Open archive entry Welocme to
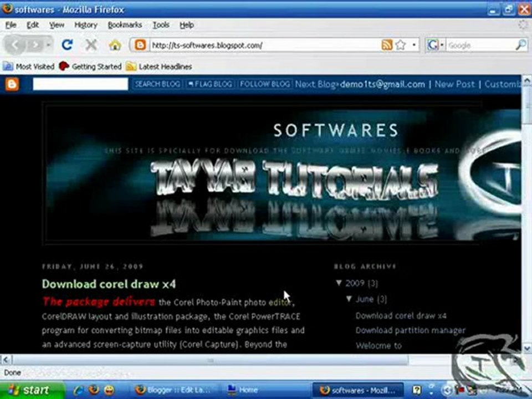532x399 pixels. 378,346
